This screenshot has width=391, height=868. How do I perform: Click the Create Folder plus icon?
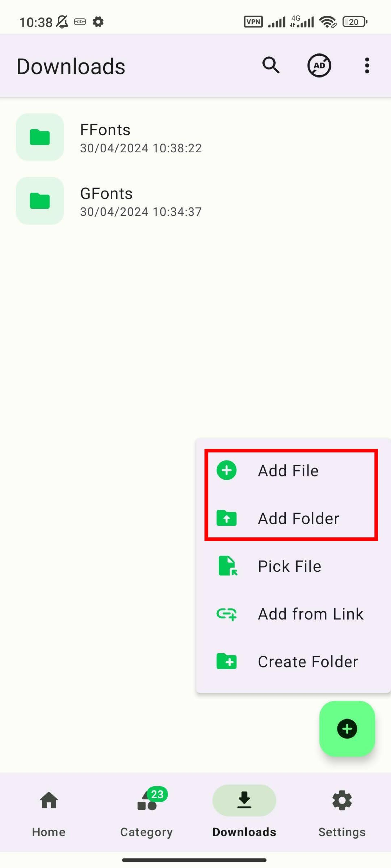point(227,662)
